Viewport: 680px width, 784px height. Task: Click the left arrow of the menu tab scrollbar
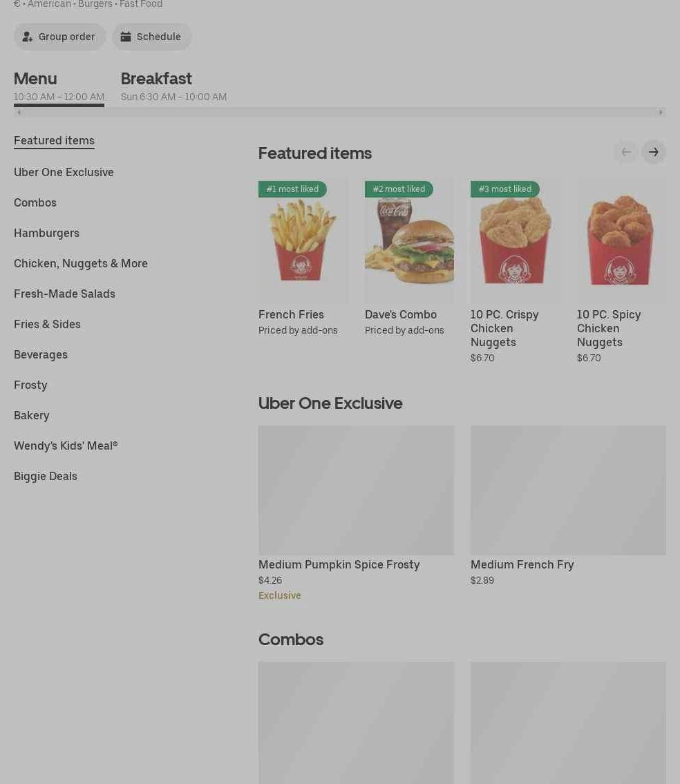[x=19, y=113]
